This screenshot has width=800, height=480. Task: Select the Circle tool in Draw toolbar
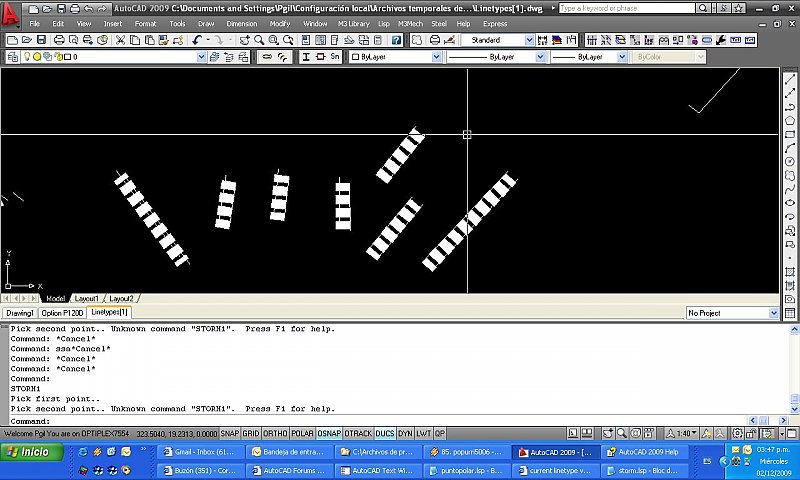[x=790, y=162]
